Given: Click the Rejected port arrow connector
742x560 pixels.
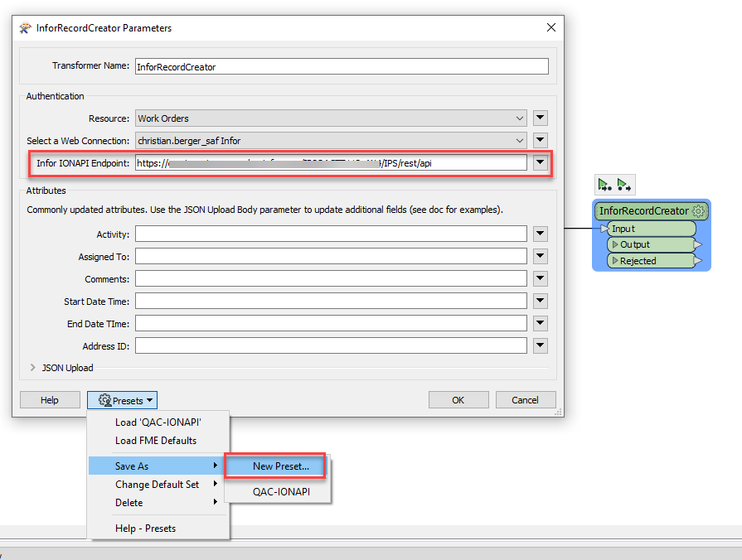Looking at the screenshot, I should point(698,261).
